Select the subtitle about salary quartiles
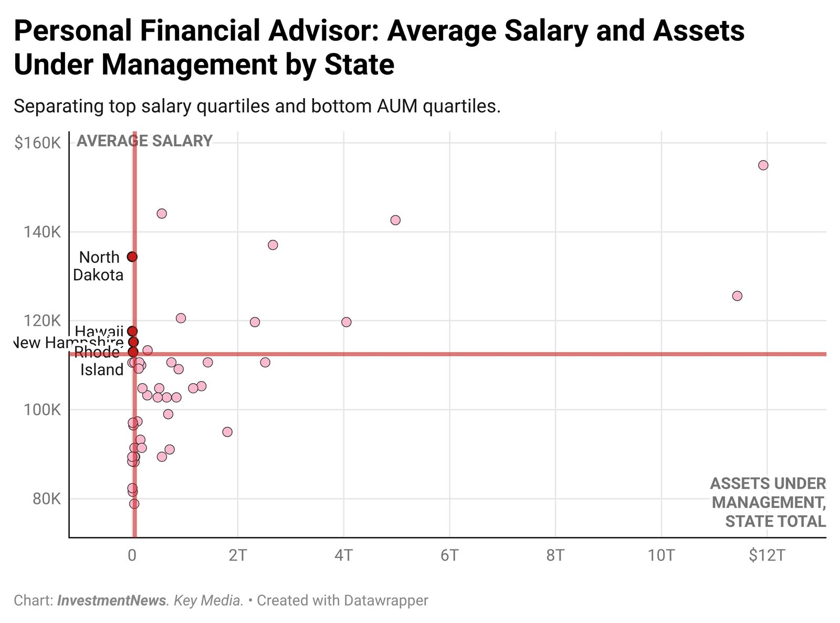Screen dimensions: 840x623 tap(257, 107)
